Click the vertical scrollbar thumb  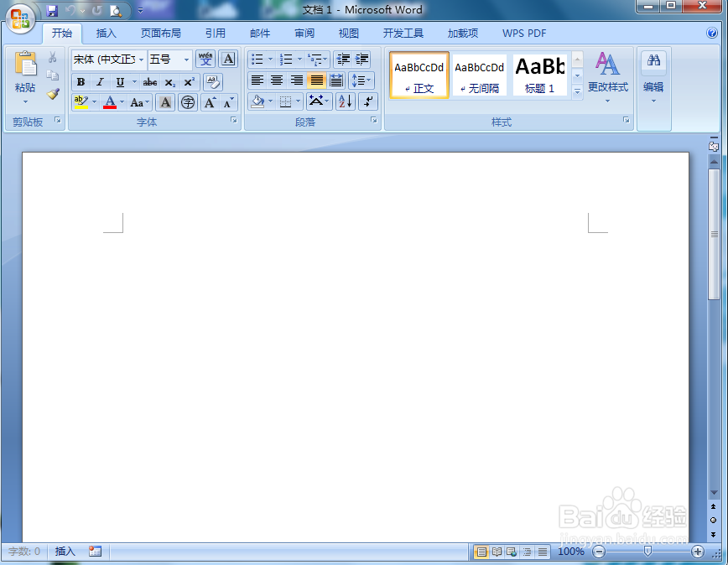(x=714, y=234)
